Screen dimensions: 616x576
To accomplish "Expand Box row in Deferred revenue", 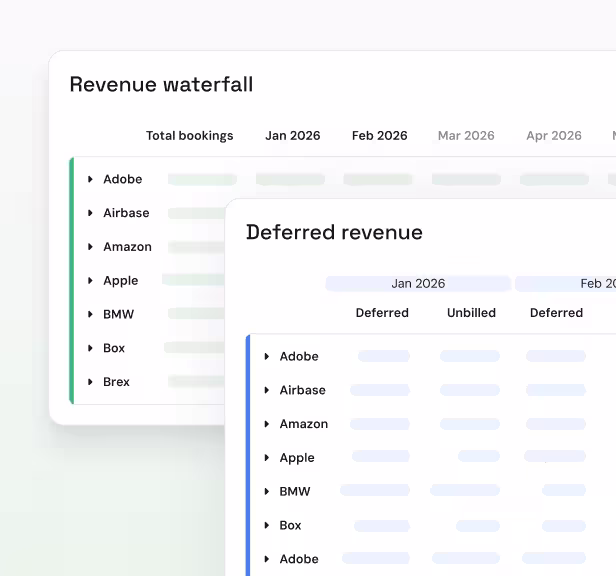I will point(267,525).
